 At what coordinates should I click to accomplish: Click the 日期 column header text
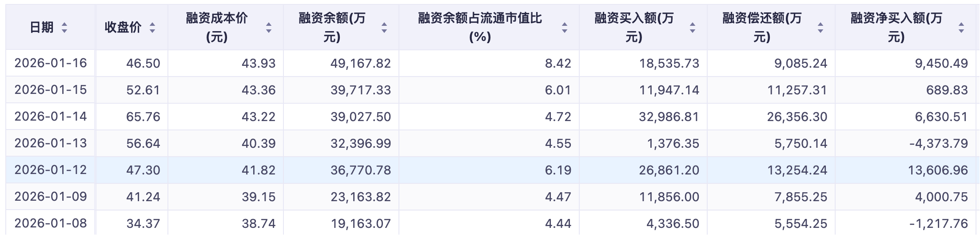(x=42, y=28)
